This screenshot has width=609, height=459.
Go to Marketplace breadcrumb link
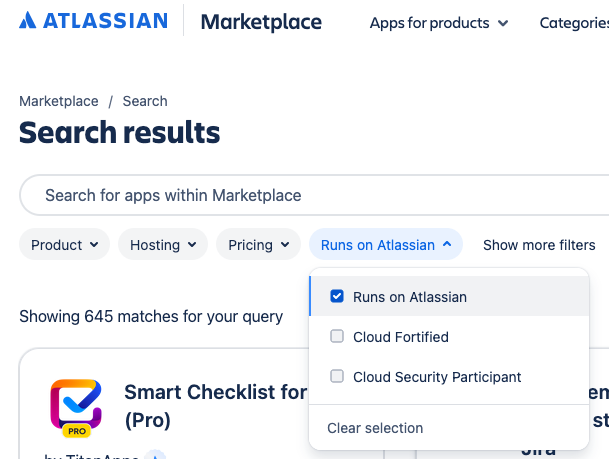[x=59, y=101]
